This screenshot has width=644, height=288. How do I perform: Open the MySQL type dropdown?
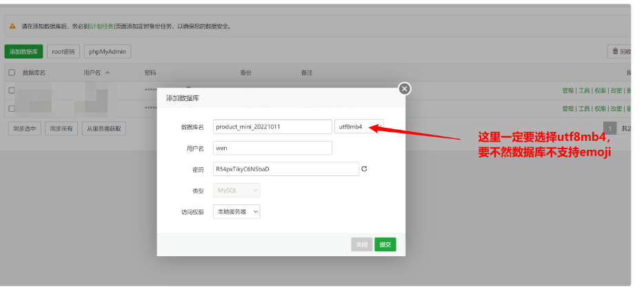(x=237, y=191)
